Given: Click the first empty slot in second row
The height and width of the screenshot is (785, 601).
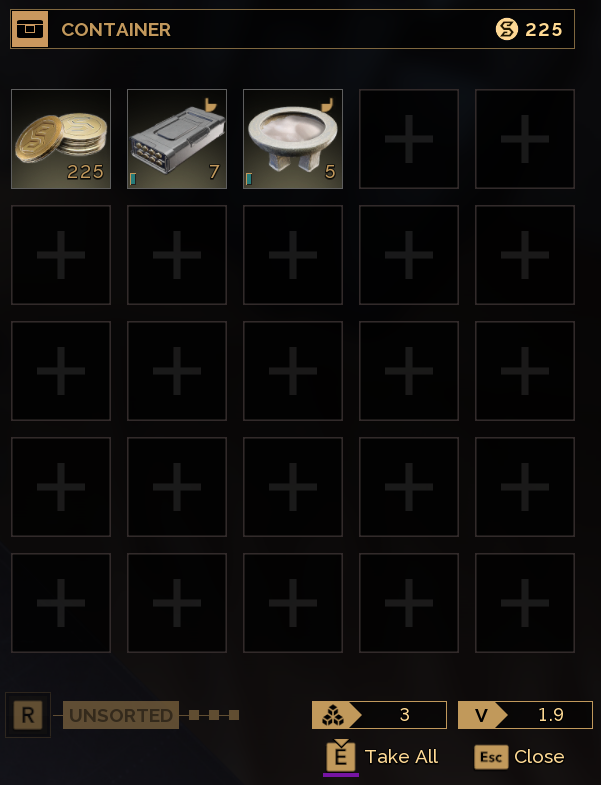Looking at the screenshot, I should [61, 255].
